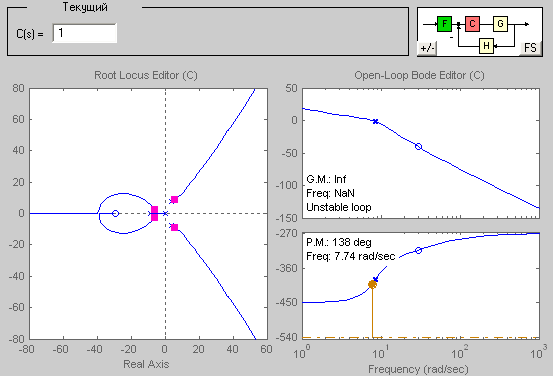Viewport: 553px width, 376px height.
Task: Click the H sensor block
Action: point(486,46)
